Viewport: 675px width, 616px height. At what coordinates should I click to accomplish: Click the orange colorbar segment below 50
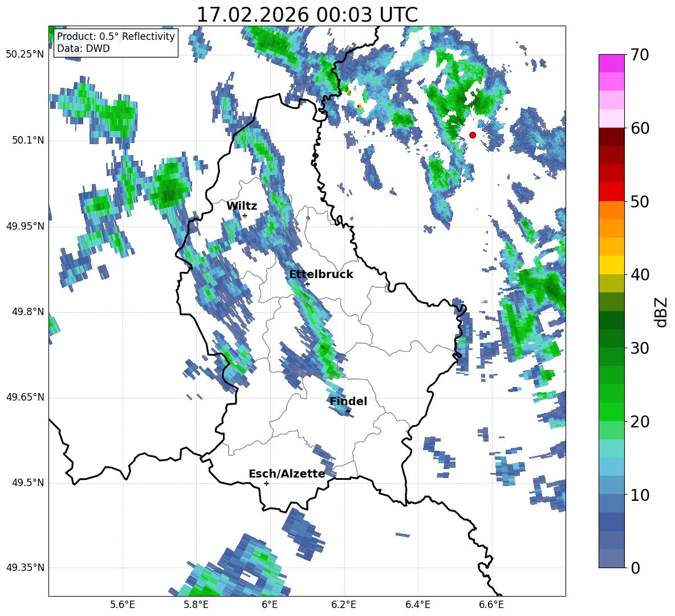[x=611, y=210]
